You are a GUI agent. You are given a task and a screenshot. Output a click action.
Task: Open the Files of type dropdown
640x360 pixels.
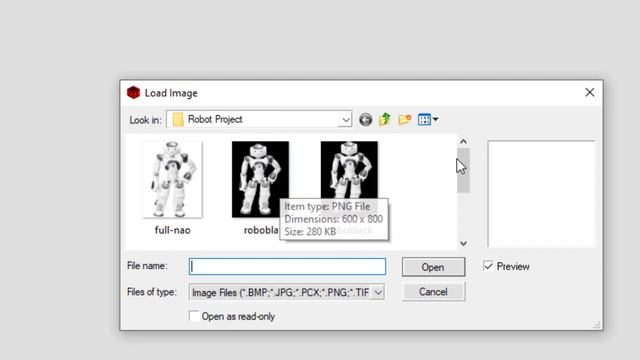click(x=378, y=292)
